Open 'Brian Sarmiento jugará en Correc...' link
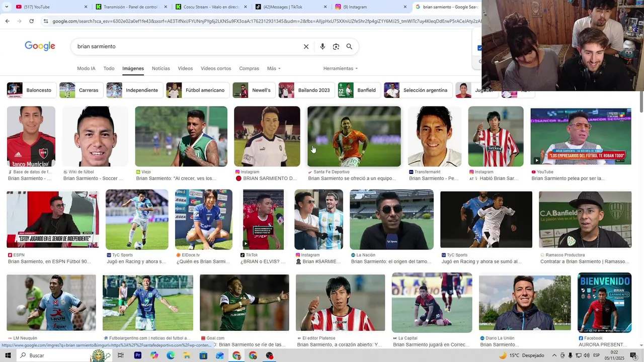 (x=431, y=344)
